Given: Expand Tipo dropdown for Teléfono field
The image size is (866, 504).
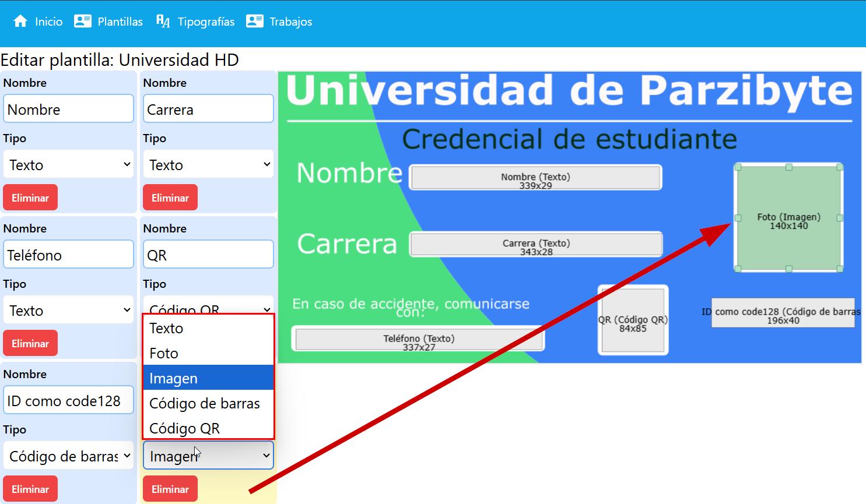Looking at the screenshot, I should click(x=69, y=311).
